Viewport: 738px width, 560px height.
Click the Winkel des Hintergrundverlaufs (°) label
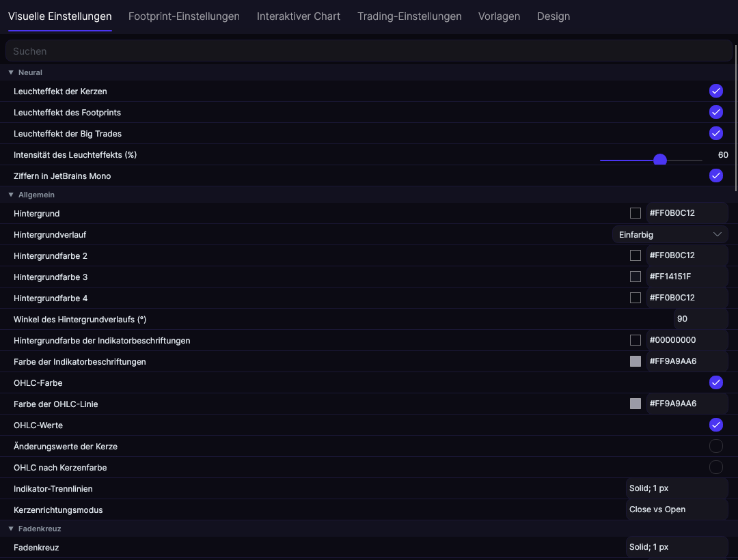pyautogui.click(x=80, y=319)
